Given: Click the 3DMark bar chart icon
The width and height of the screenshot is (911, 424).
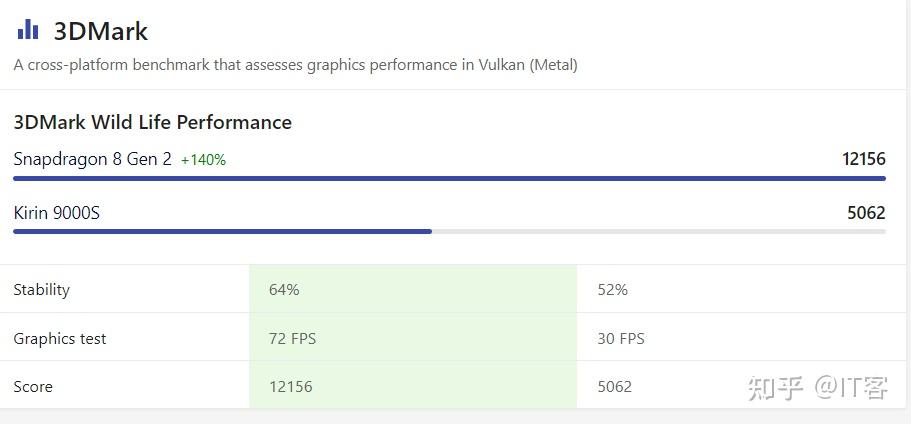Looking at the screenshot, I should (x=28, y=30).
